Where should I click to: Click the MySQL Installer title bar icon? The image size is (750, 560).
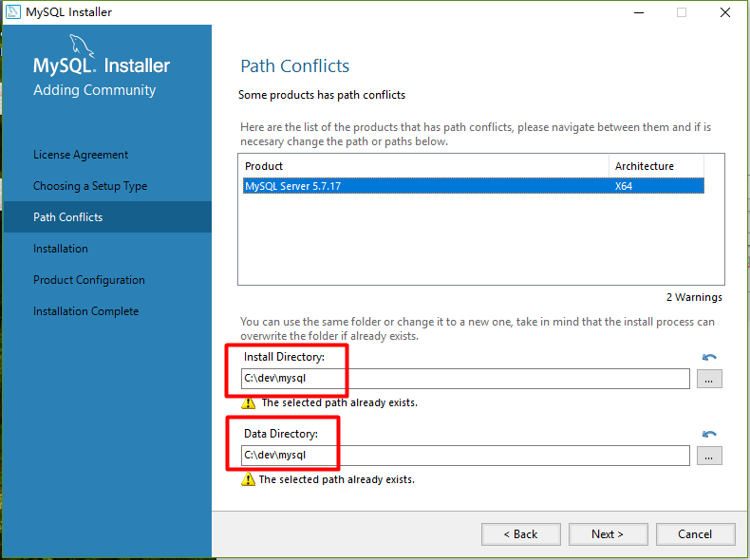click(13, 12)
